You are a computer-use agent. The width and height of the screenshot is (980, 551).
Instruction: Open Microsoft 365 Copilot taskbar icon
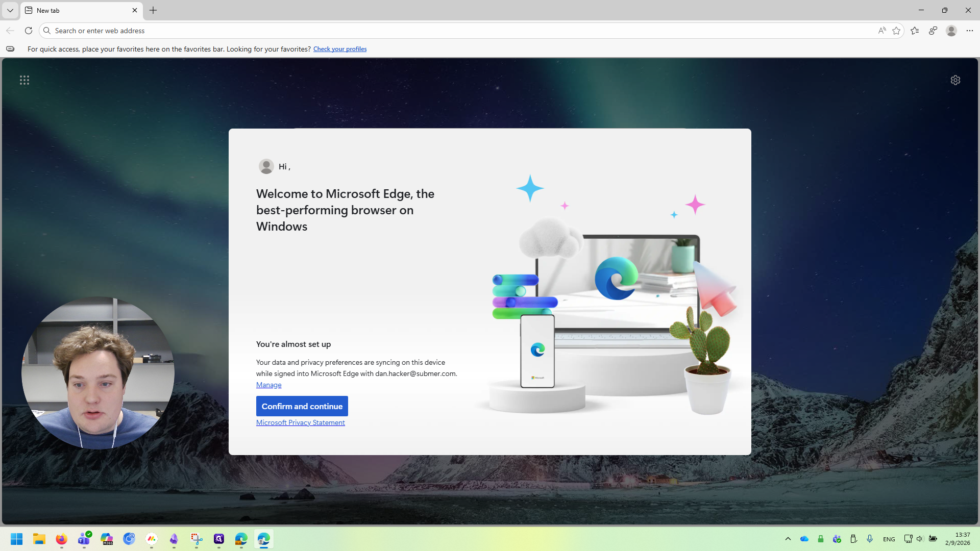(x=107, y=539)
